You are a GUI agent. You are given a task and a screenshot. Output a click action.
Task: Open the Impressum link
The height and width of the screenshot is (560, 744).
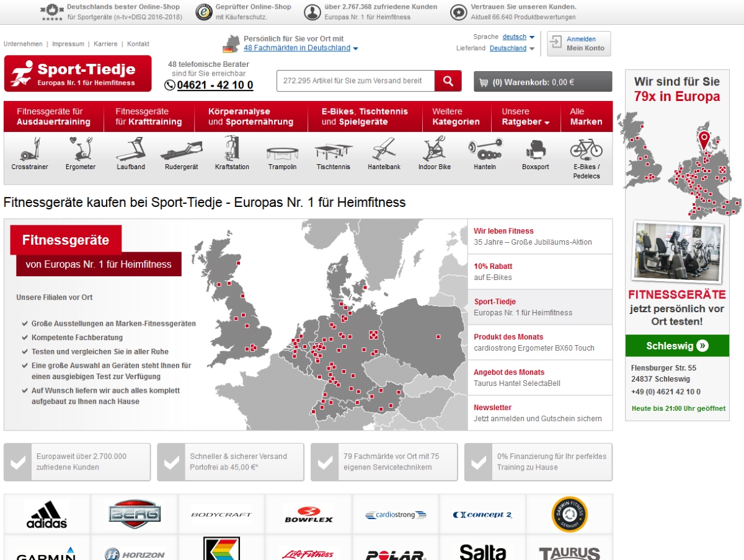pos(68,44)
